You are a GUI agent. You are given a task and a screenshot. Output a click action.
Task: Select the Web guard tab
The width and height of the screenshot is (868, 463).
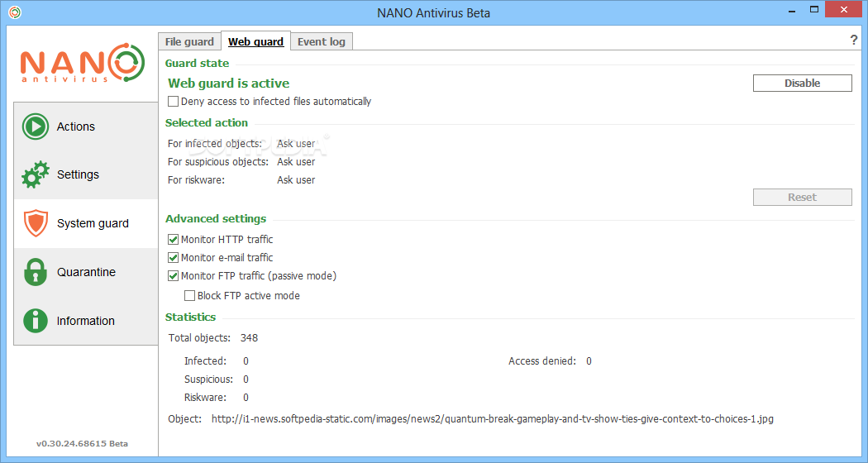(255, 41)
